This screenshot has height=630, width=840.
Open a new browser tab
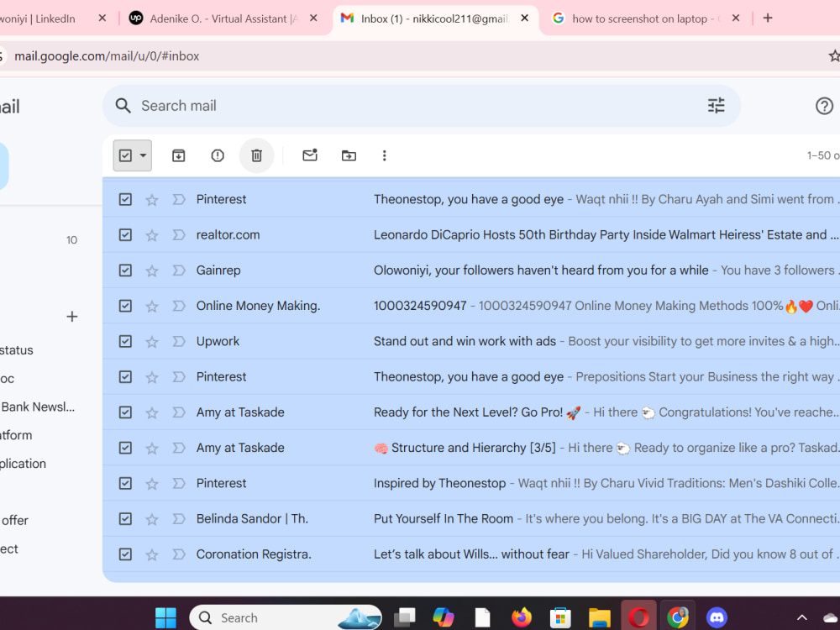768,18
